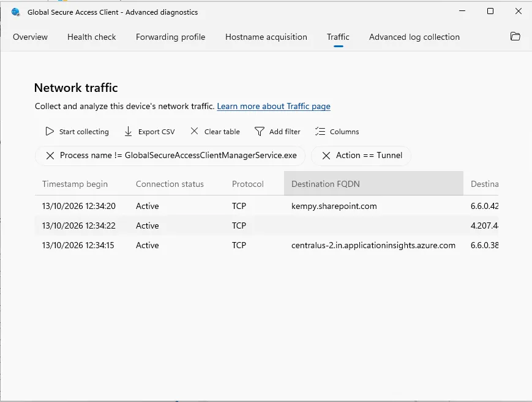The image size is (532, 402).
Task: Sort by the Connection status column header
Action: point(170,184)
